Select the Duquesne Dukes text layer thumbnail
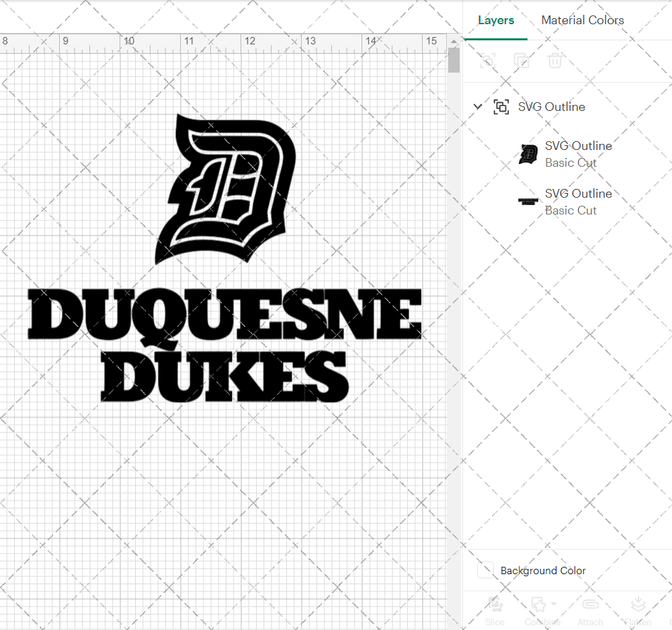672x630 pixels. pos(528,202)
